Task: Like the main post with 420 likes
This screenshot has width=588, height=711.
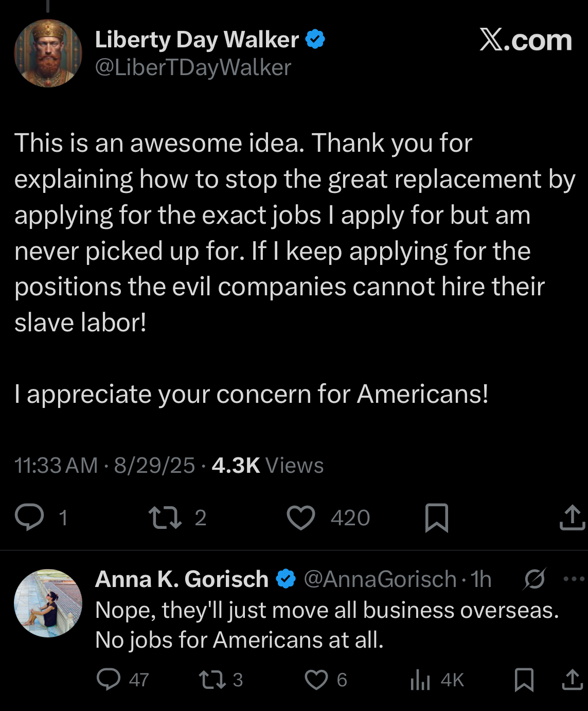Action: [301, 518]
